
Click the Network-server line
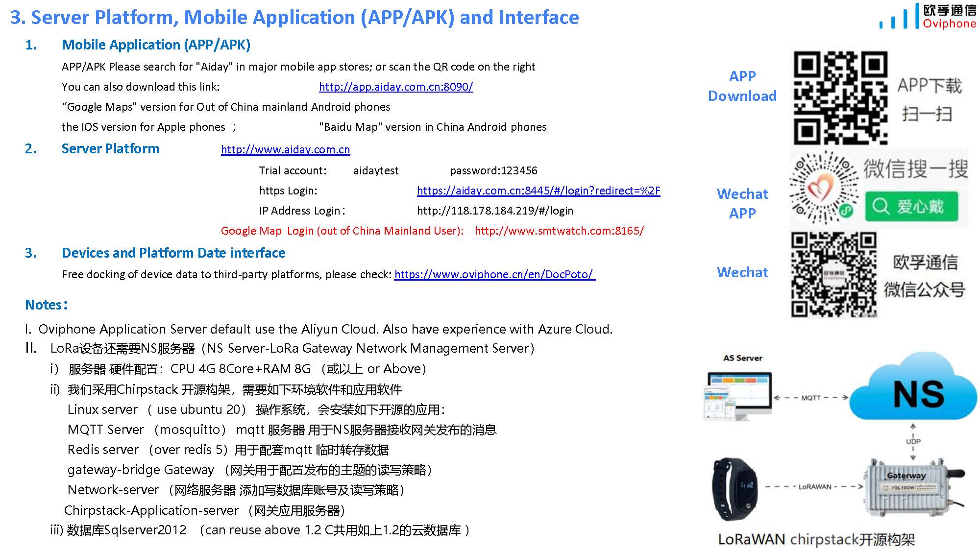(x=236, y=490)
